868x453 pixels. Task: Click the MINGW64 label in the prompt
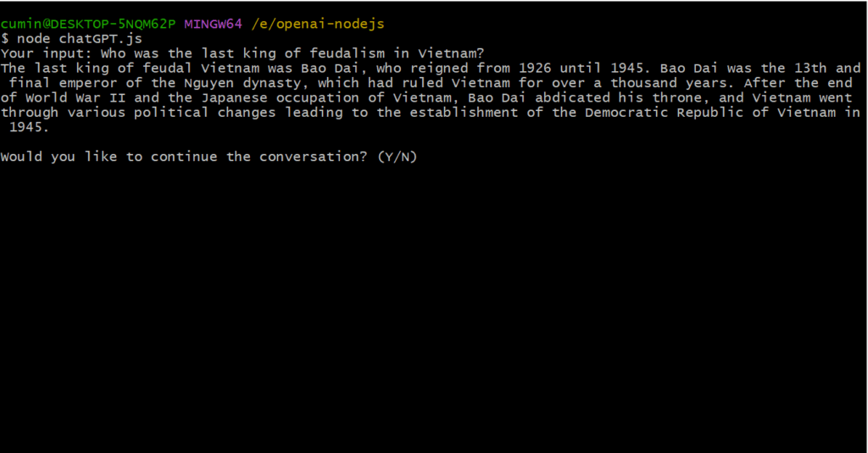[213, 24]
